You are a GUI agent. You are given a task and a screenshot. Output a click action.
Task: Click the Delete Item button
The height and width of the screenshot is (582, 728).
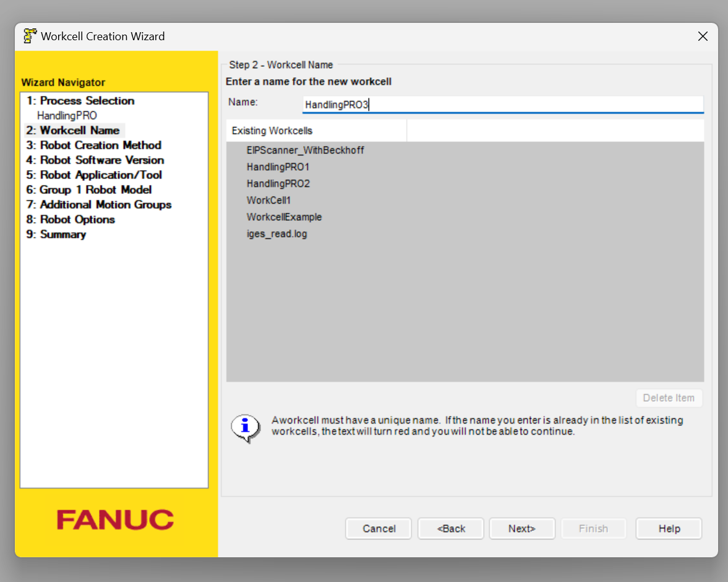coord(669,398)
